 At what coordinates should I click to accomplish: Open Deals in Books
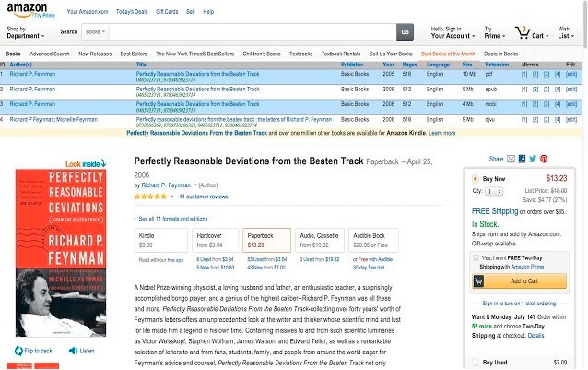pos(500,54)
